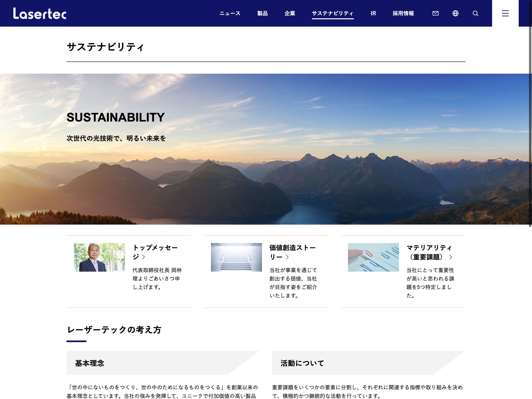The width and height of the screenshot is (532, 399).
Task: Click the paper clips thumbnail
Action: tap(373, 257)
